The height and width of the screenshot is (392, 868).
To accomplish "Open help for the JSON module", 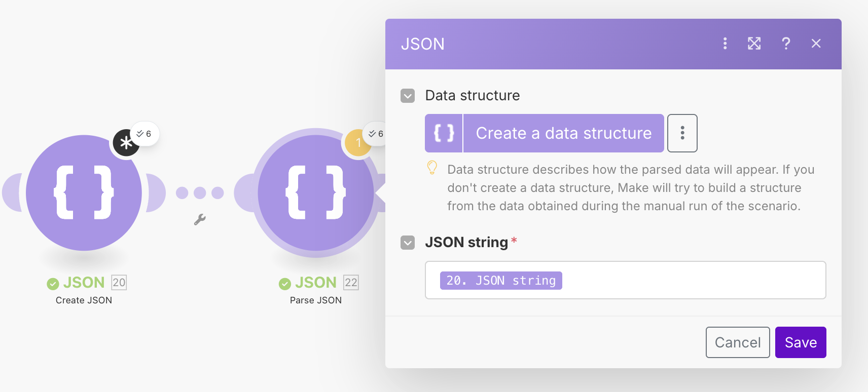I will tap(785, 44).
